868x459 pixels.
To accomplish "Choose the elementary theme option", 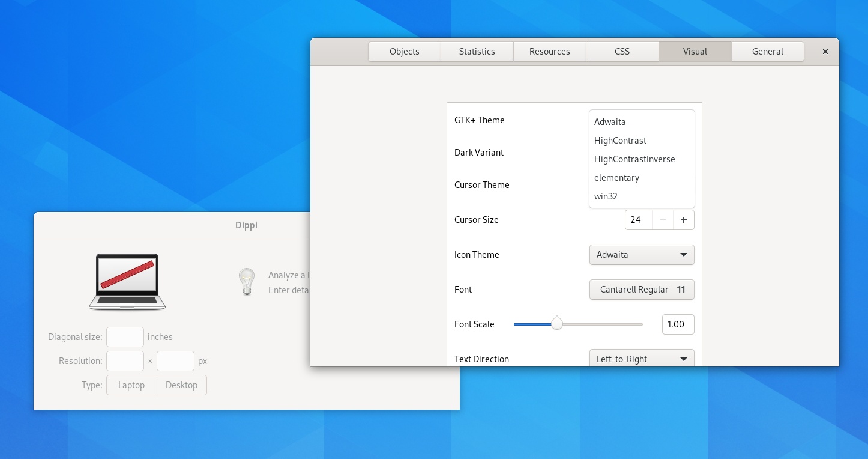I will (x=642, y=178).
